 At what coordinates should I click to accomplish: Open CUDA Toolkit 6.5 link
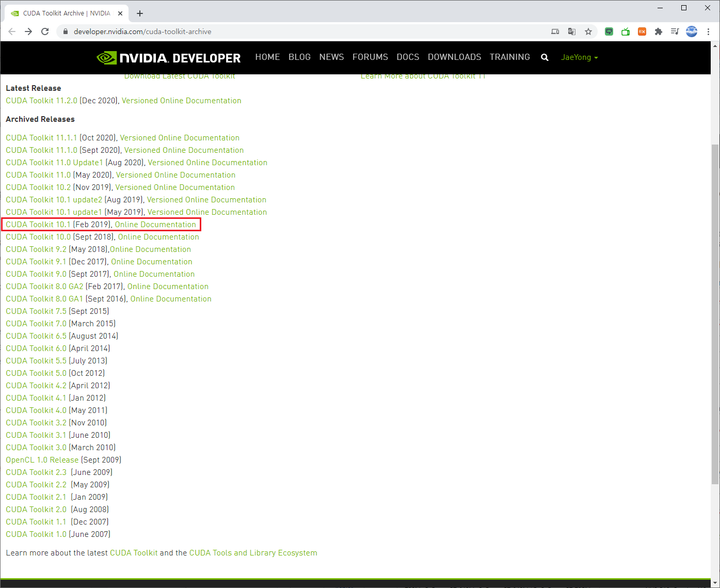[36, 336]
